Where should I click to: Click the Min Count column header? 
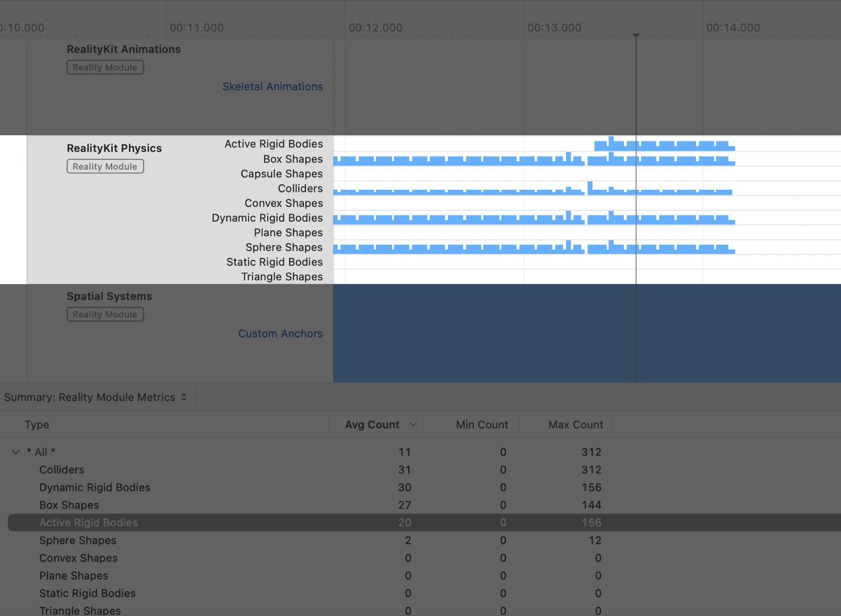(482, 424)
